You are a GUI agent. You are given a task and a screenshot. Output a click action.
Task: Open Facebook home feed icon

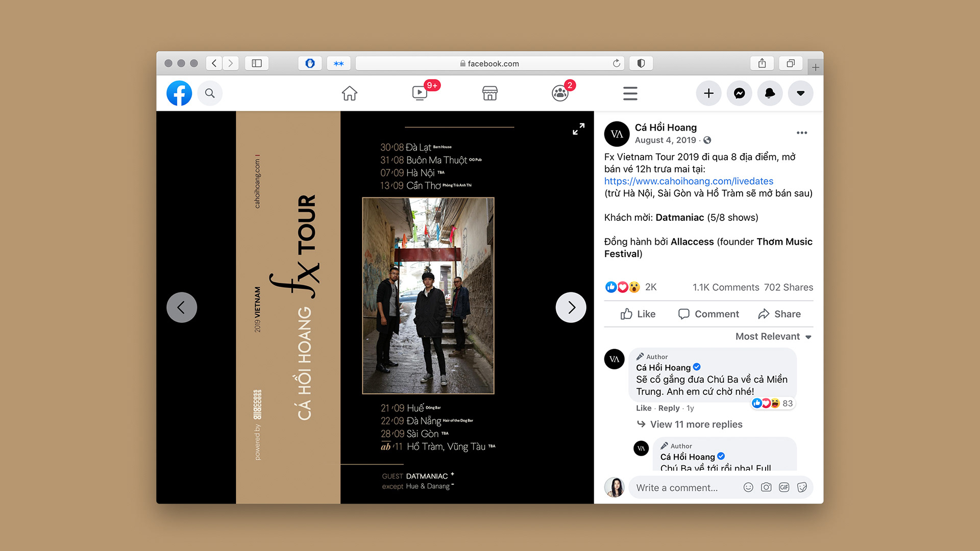[x=349, y=93]
